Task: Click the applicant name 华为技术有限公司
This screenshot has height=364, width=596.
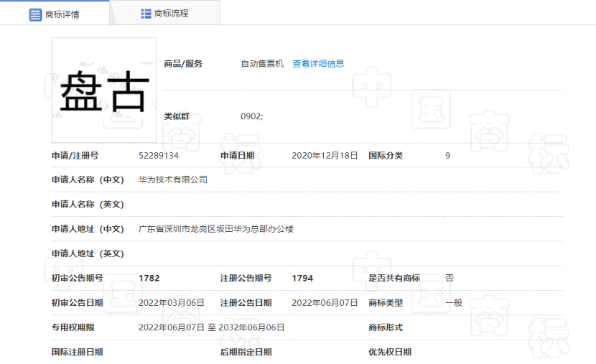Action: [x=173, y=179]
